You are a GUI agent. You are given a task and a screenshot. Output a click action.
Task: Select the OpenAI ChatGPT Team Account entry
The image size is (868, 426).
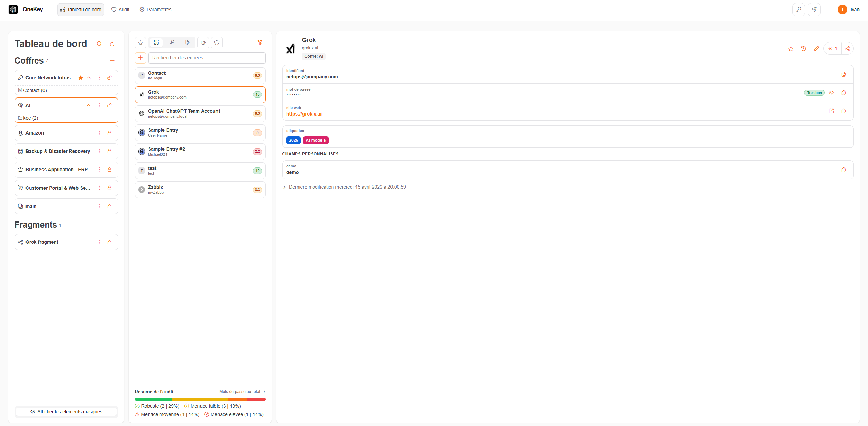200,114
